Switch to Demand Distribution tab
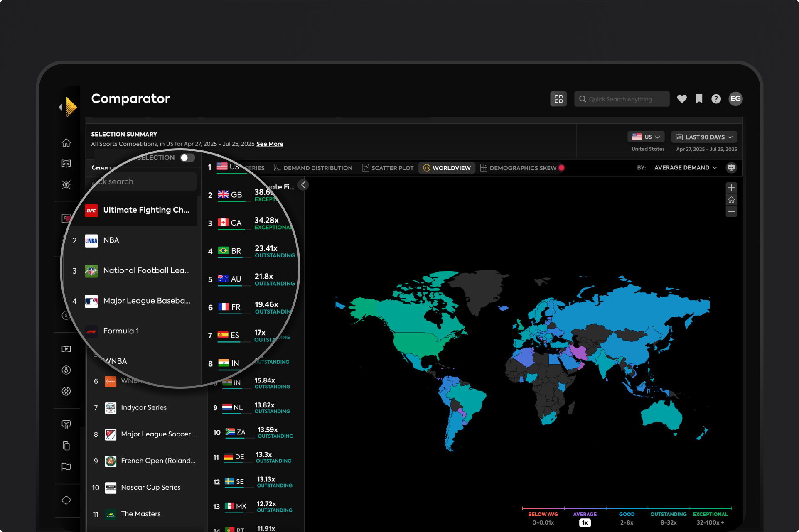The image size is (799, 532). click(313, 168)
